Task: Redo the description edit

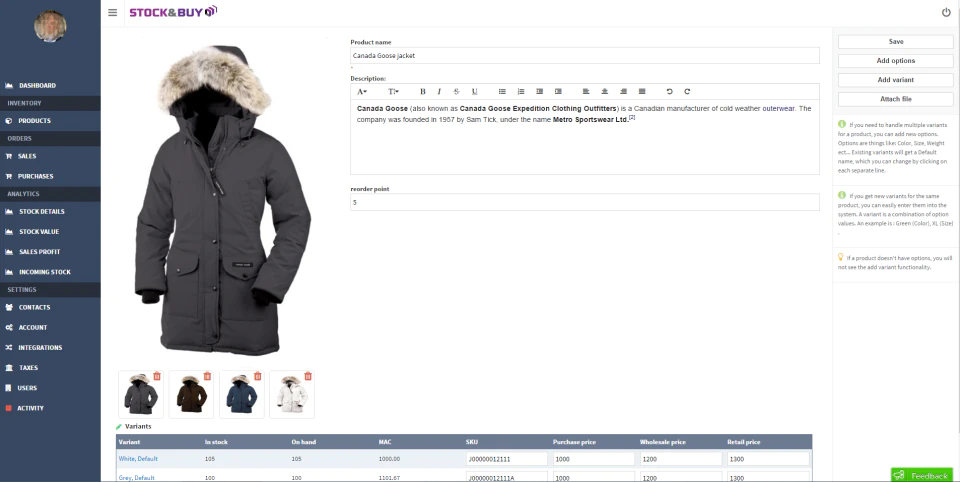Action: (687, 91)
